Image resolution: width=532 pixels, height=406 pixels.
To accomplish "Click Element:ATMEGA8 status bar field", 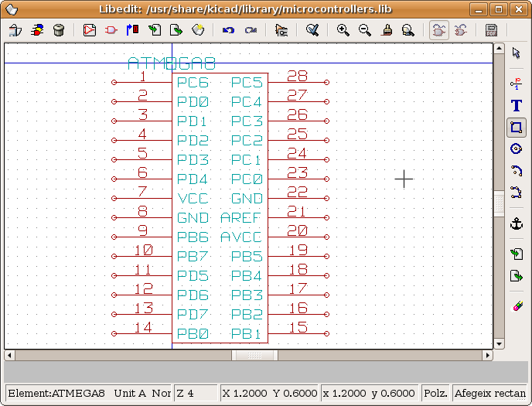I will 89,394.
